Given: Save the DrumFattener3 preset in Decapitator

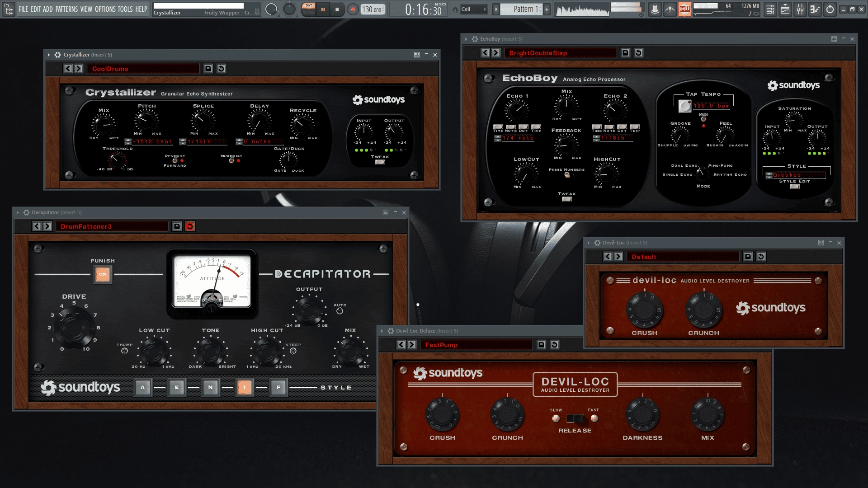Looking at the screenshot, I should point(177,226).
